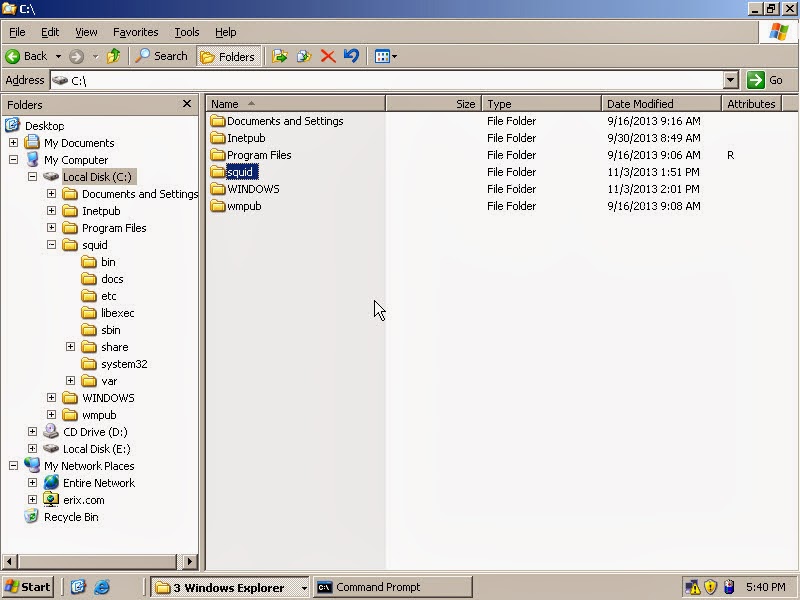Image resolution: width=800 pixels, height=600 pixels.
Task: Go up one folder level
Action: click(x=113, y=56)
